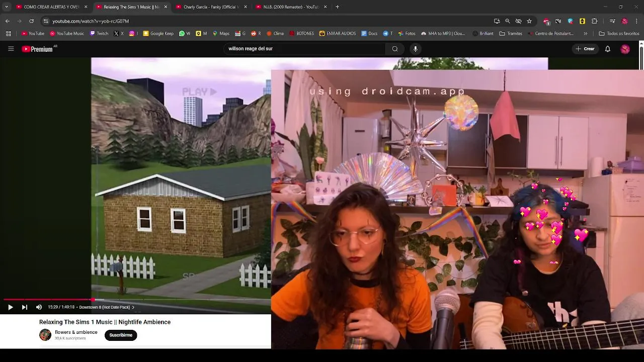644x362 pixels.
Task: Open YouTube notifications bell
Action: [607, 49]
